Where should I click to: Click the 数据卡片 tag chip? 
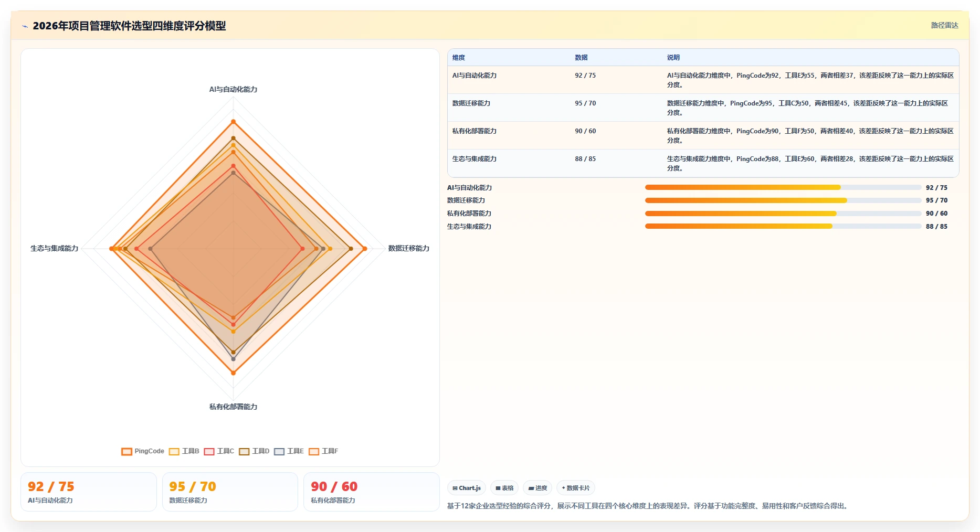pyautogui.click(x=576, y=488)
